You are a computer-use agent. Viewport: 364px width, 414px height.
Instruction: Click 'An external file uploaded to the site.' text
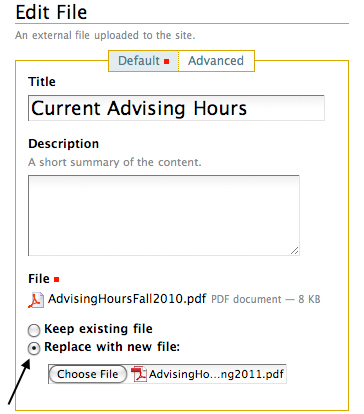(105, 35)
